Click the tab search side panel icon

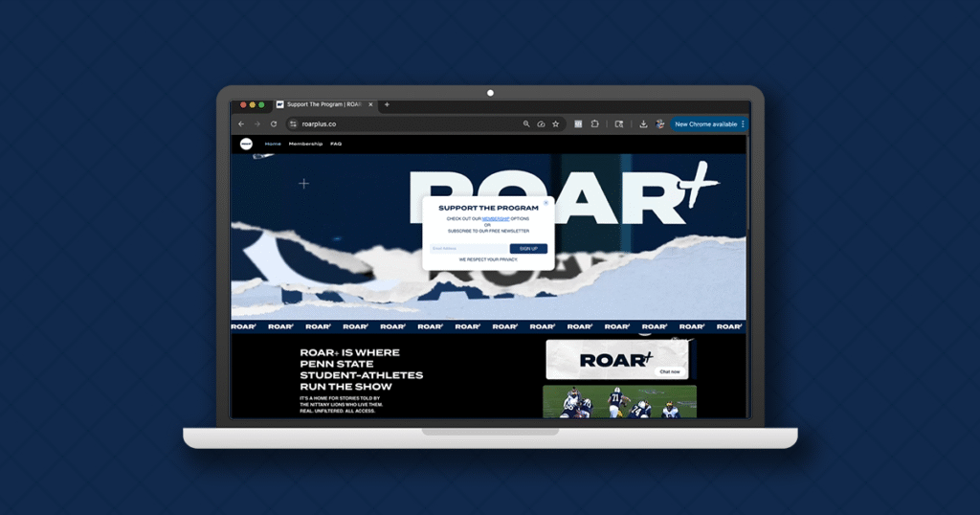(619, 123)
